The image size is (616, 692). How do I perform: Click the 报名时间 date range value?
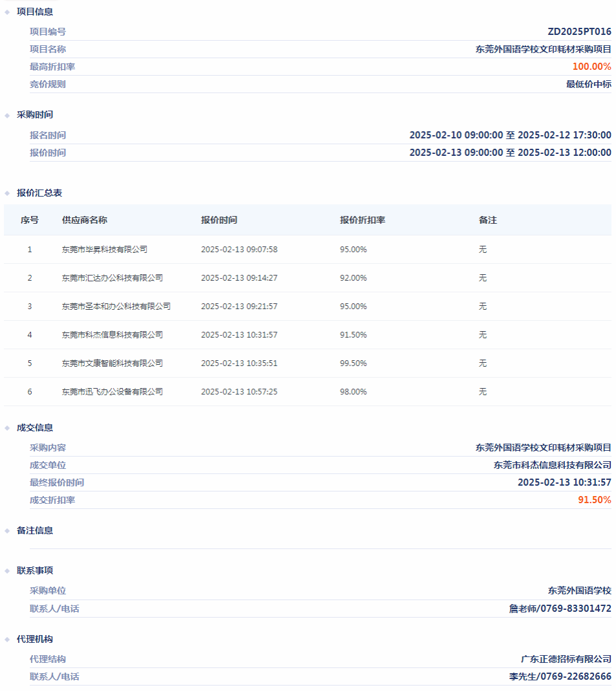(x=510, y=135)
